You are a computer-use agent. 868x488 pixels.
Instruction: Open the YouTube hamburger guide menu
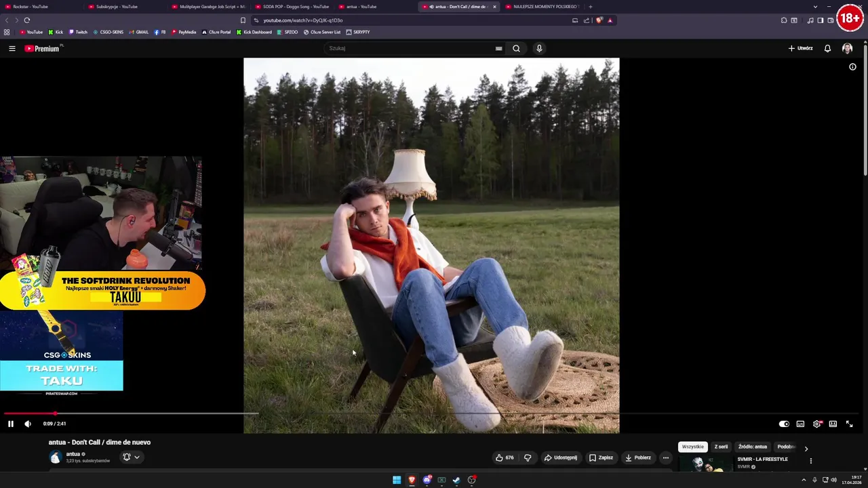(x=12, y=48)
